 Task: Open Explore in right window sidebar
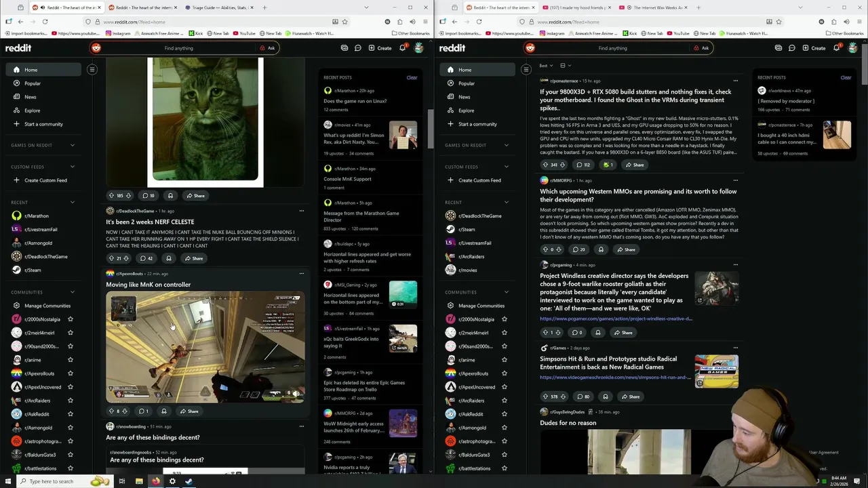pyautogui.click(x=466, y=110)
